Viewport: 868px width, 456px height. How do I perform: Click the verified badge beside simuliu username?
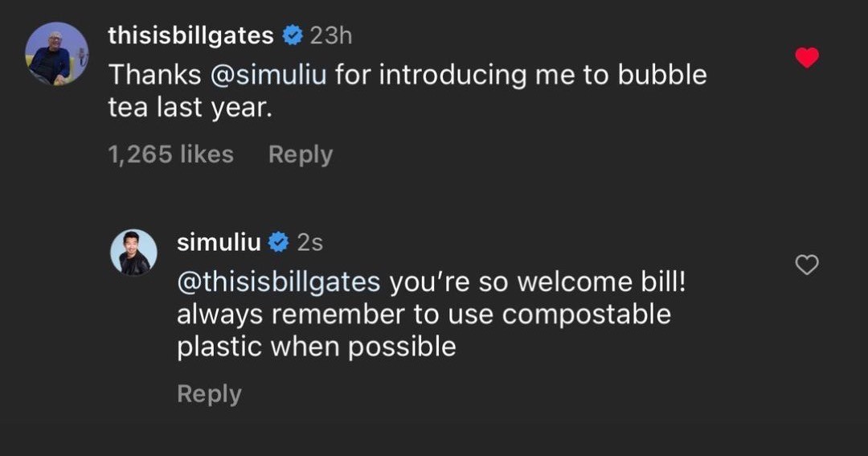(x=280, y=241)
